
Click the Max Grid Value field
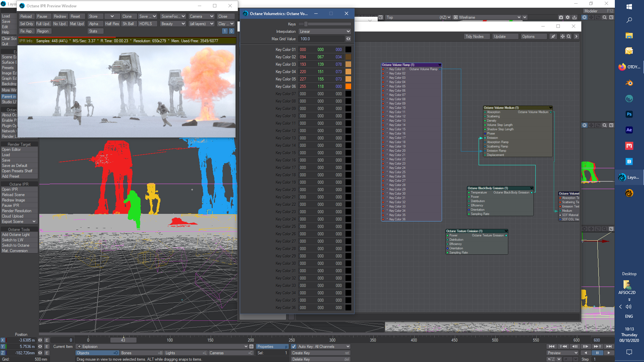coord(321,39)
